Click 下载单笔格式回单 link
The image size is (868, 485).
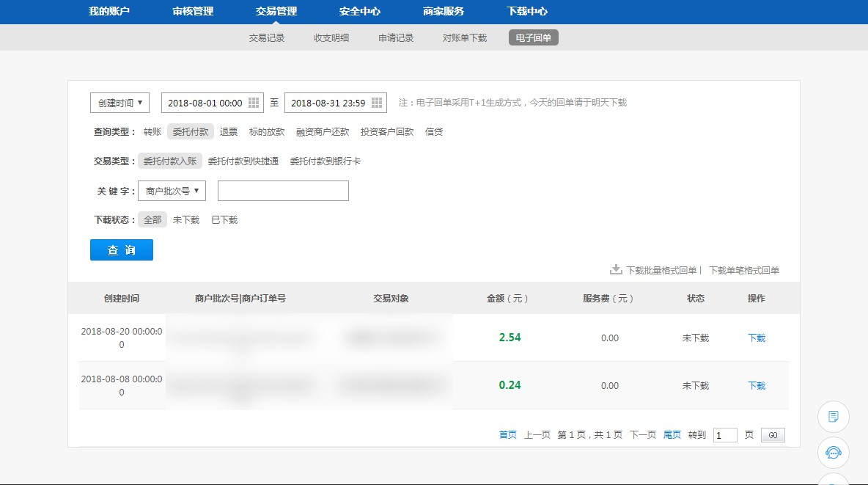[743, 271]
